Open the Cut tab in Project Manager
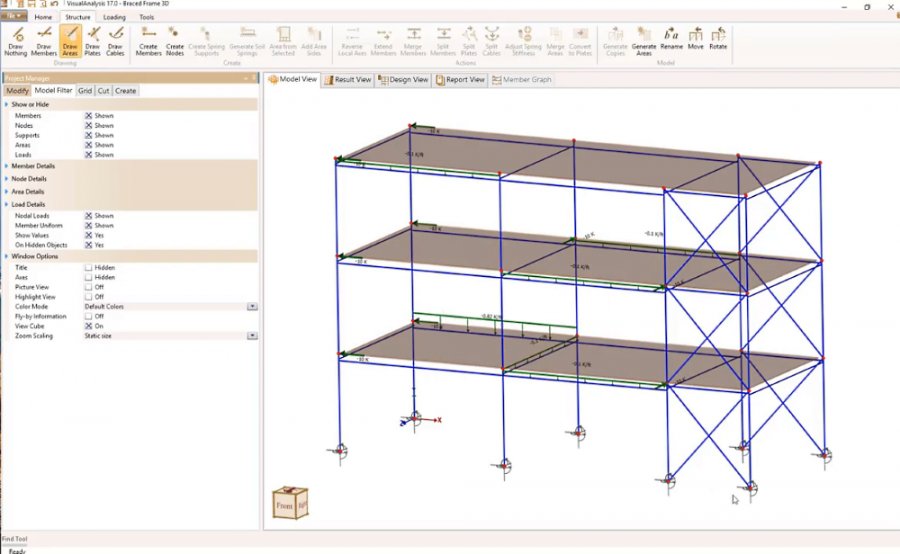This screenshot has width=900, height=554. pos(103,91)
